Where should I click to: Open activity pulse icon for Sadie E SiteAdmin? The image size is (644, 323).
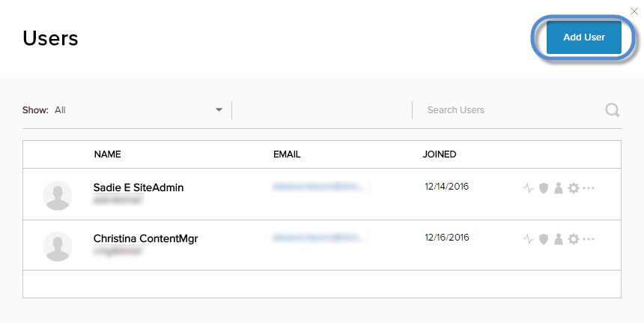(x=529, y=188)
